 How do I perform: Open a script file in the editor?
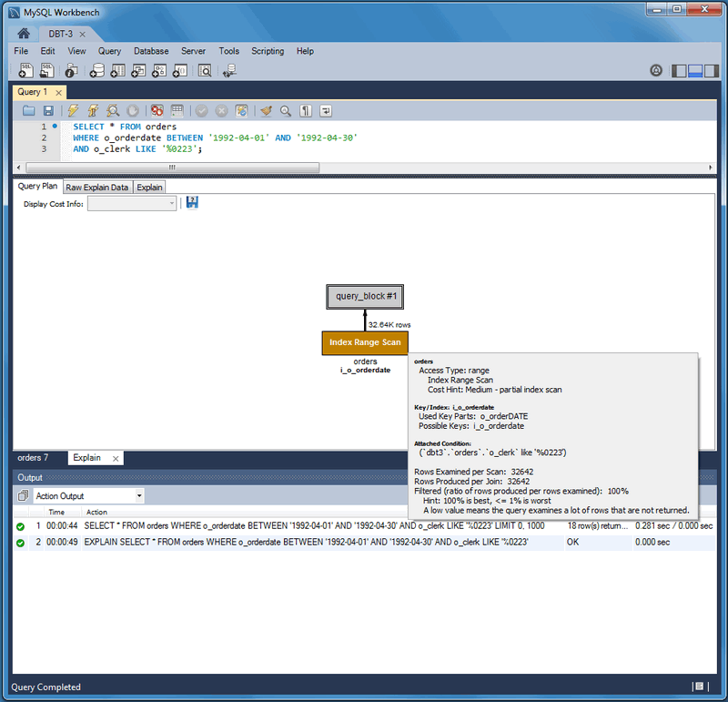[29, 110]
